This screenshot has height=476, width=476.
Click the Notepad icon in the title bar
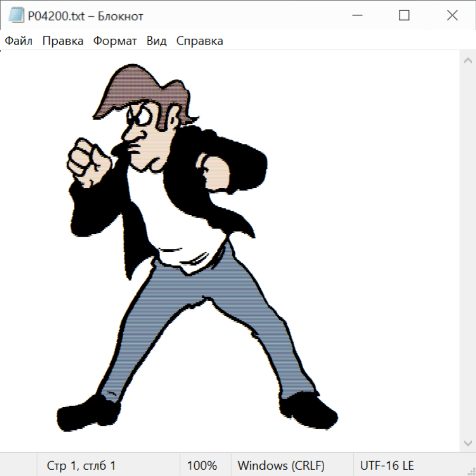click(x=16, y=16)
